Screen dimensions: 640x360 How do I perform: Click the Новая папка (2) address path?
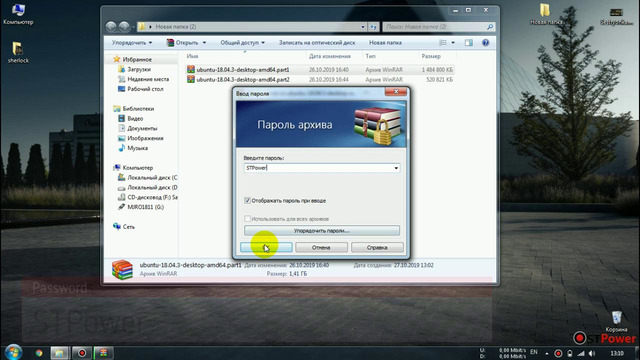176,27
